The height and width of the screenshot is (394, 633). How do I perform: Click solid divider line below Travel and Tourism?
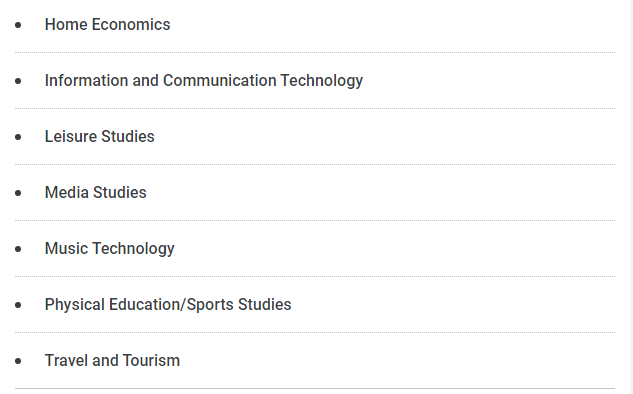pos(315,389)
